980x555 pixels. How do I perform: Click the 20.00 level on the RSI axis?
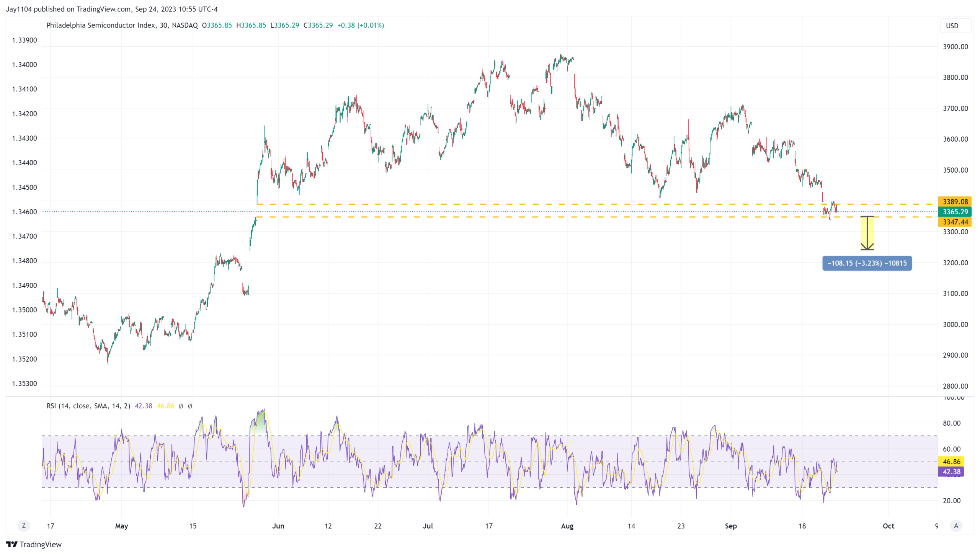951,500
